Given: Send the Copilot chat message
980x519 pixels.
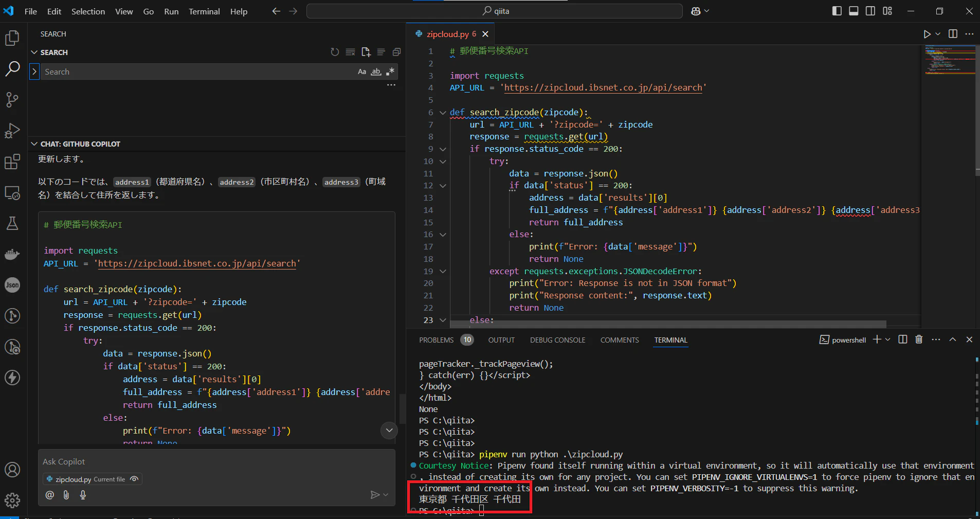Looking at the screenshot, I should point(375,495).
